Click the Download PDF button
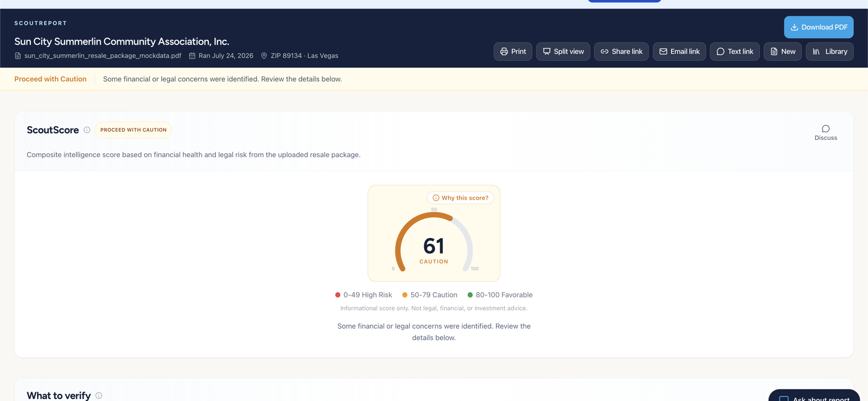 pyautogui.click(x=819, y=27)
